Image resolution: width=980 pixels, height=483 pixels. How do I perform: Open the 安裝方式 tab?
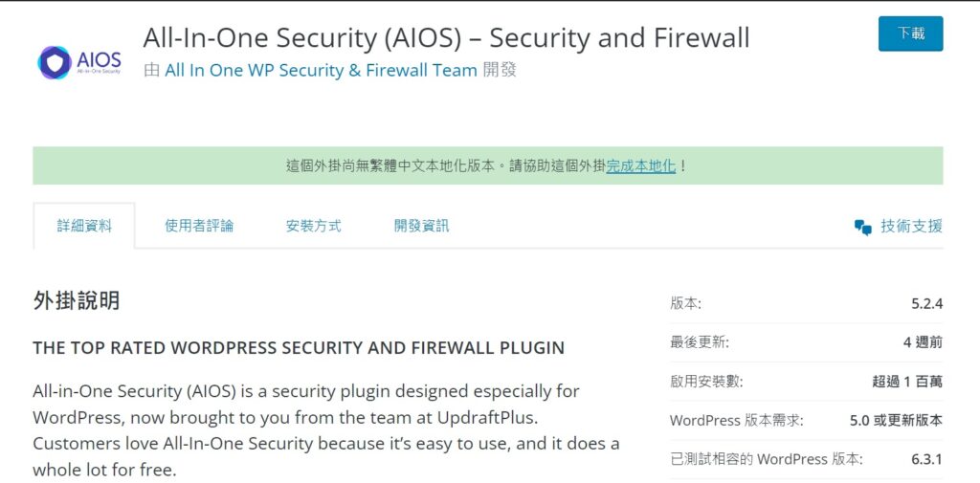tap(314, 226)
